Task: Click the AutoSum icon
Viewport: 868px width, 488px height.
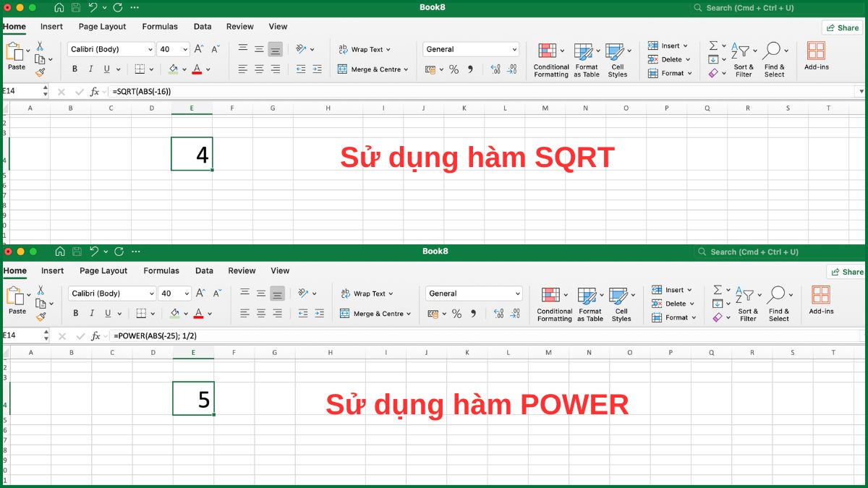Action: pos(713,45)
